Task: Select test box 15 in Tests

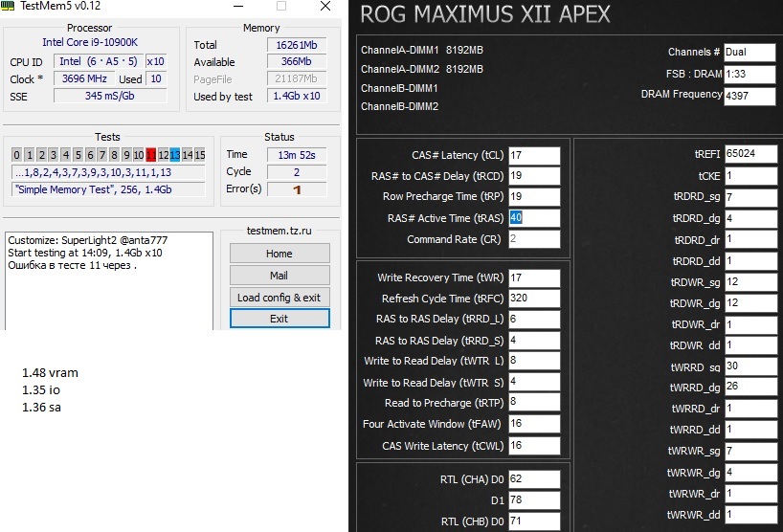Action: click(200, 155)
